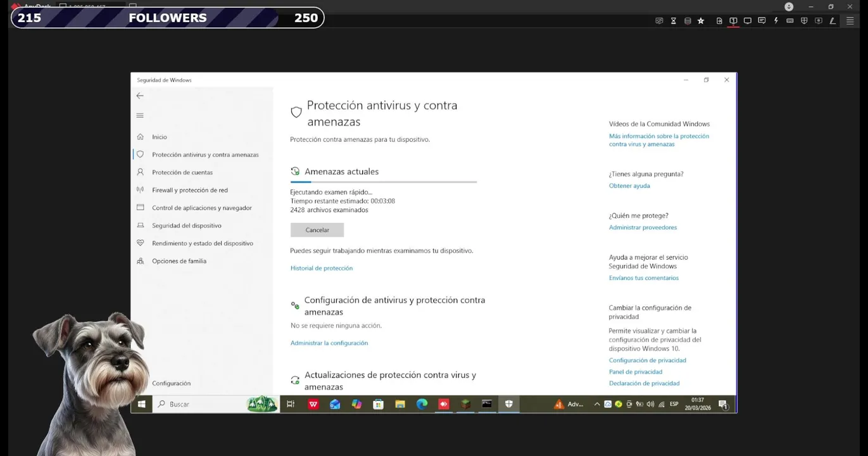Click the refresh icon beside Actualizaciones de protección
Viewport: 868px width, 456px height.
pyautogui.click(x=295, y=380)
